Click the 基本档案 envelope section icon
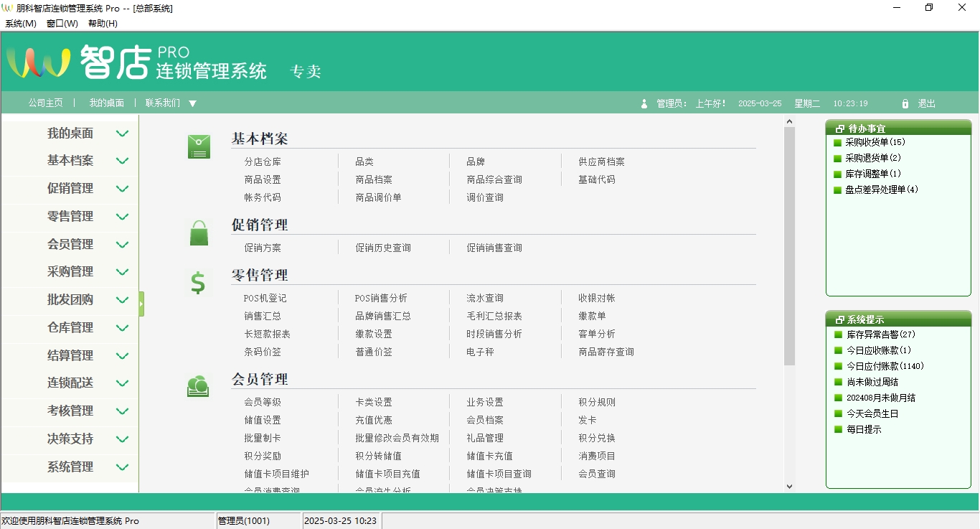This screenshot has height=529, width=980. coord(199,146)
